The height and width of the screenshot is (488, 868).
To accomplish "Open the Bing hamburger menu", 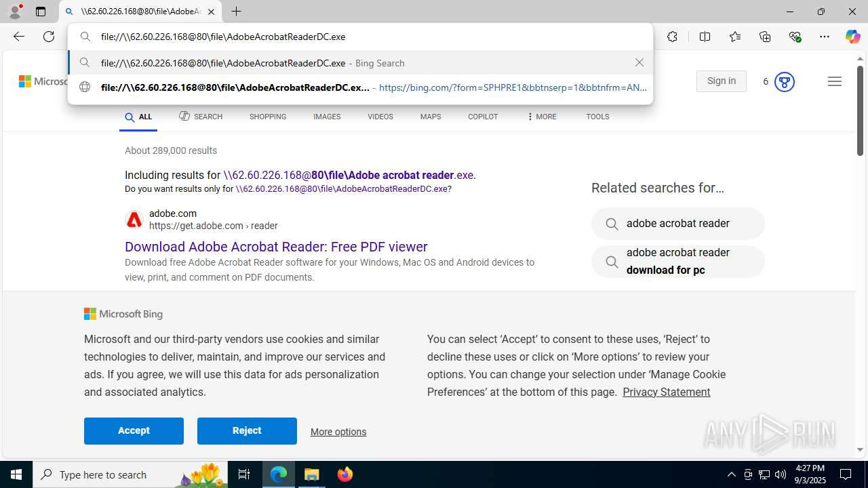I will [x=835, y=81].
